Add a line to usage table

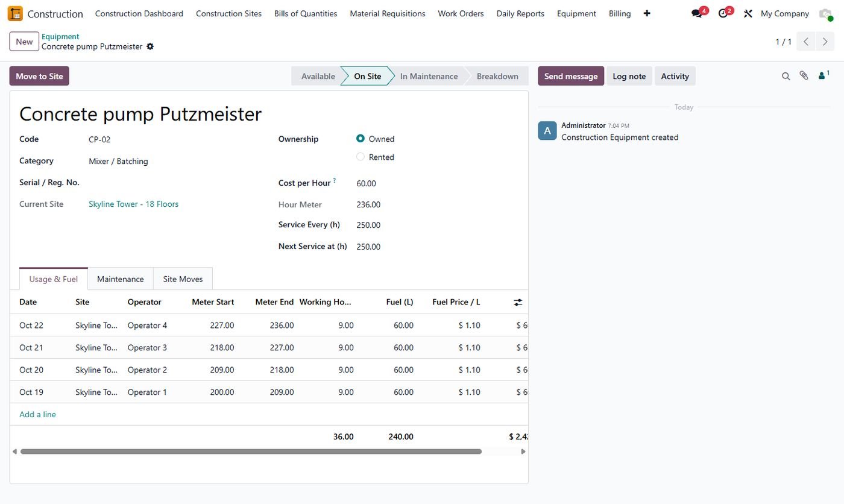37,414
